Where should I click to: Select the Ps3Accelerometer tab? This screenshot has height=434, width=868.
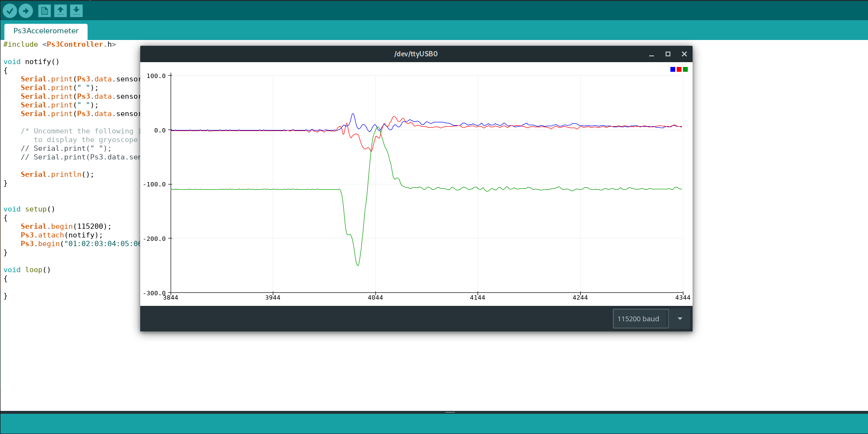46,31
